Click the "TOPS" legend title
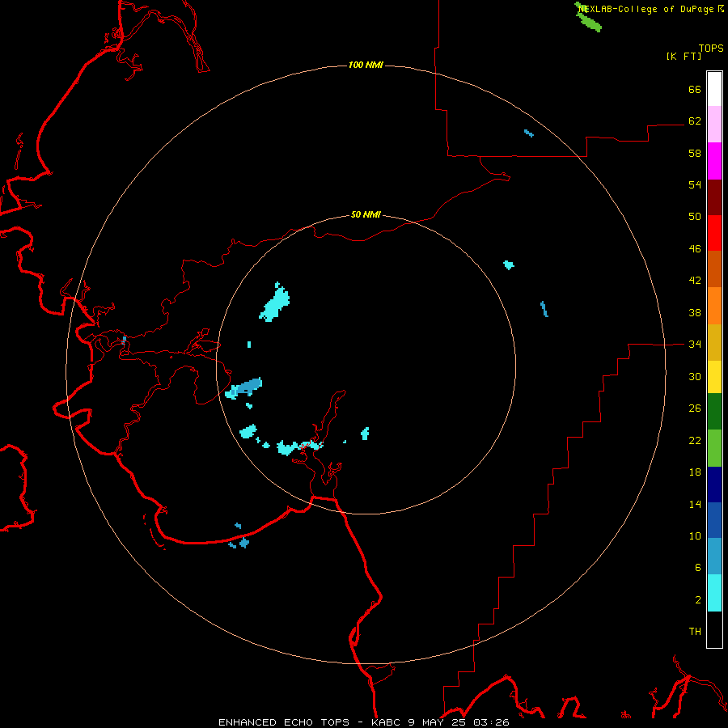This screenshot has width=728, height=728. [711, 49]
